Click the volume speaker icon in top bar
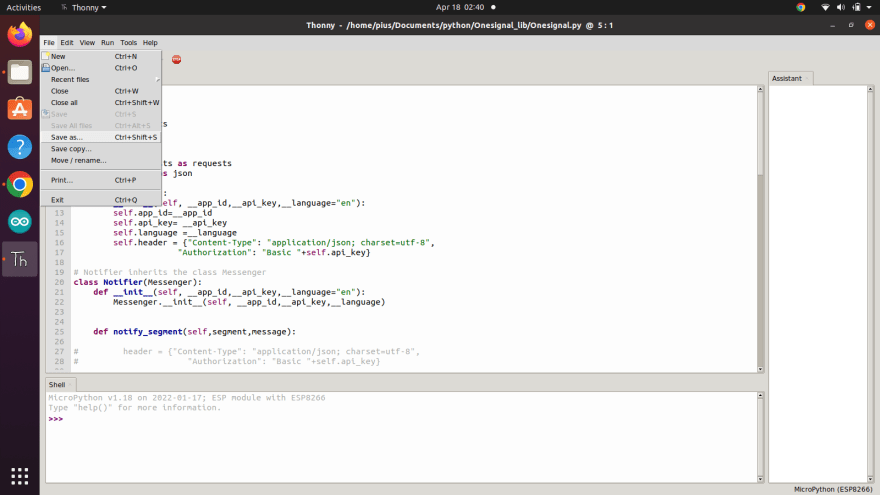Viewport: 880px width, 495px height. tap(841, 7)
